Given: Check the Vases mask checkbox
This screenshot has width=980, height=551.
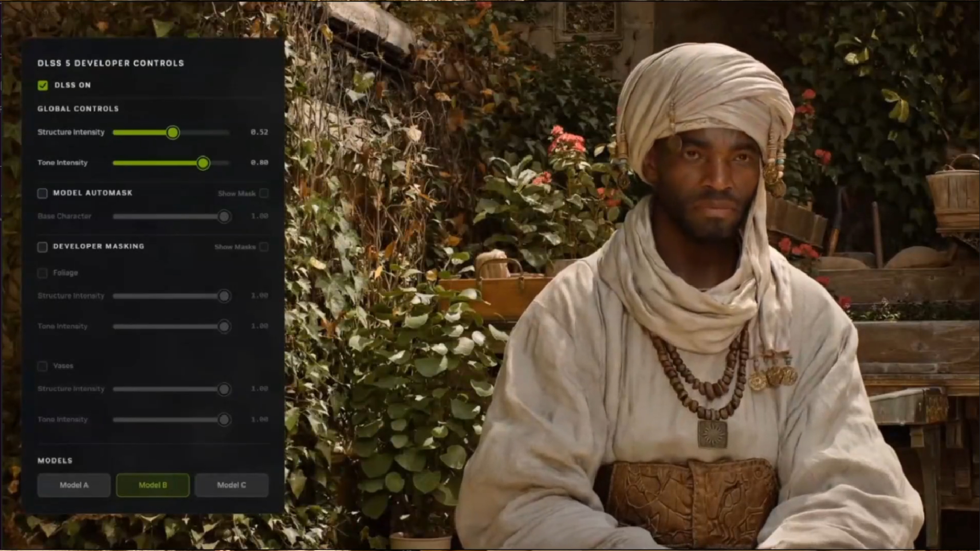Looking at the screenshot, I should (x=42, y=366).
